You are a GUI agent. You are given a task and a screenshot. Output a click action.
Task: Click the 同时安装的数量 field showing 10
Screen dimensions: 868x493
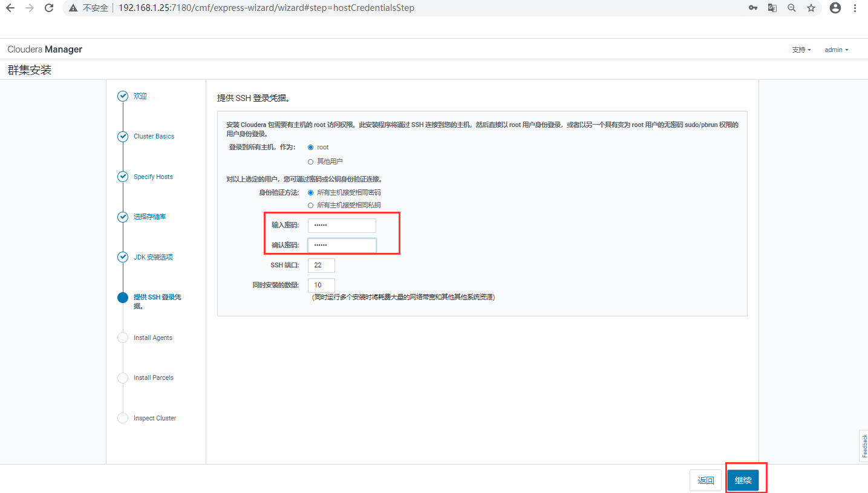click(x=321, y=285)
